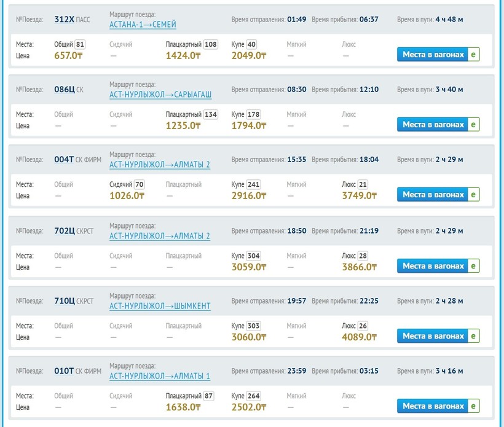Select the "e" icon in the 702Ц row

(x=473, y=266)
